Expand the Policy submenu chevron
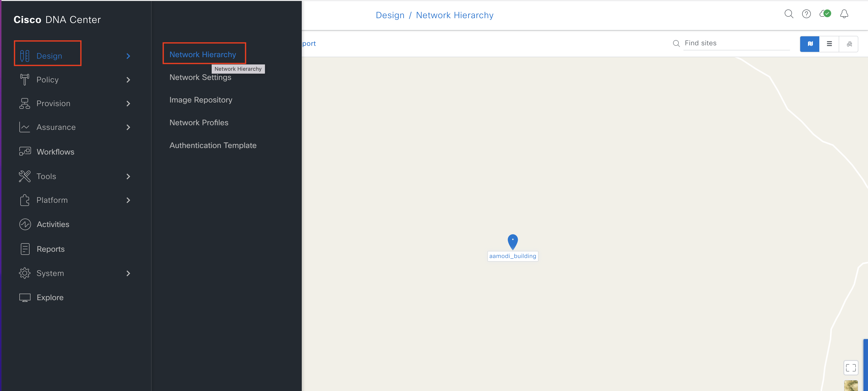868x391 pixels. (128, 80)
